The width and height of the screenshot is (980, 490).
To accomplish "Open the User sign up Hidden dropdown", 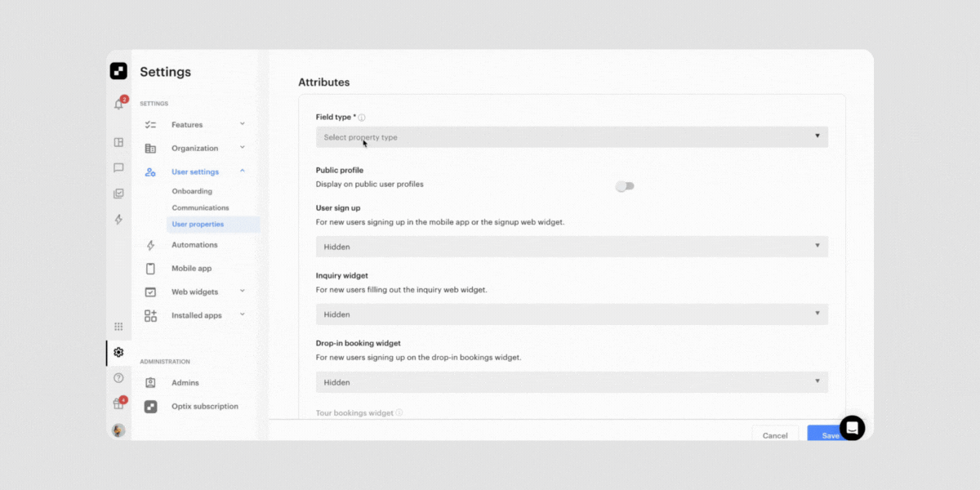I will [572, 246].
